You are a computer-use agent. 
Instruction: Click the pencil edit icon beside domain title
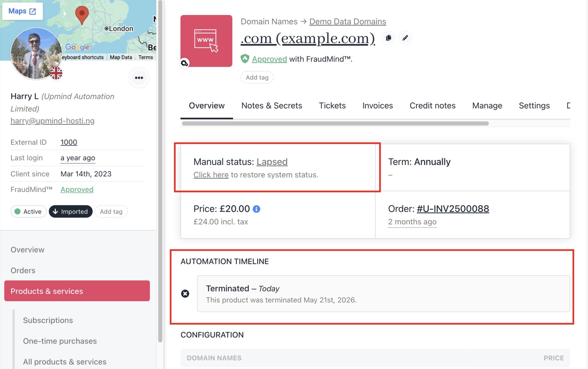(x=405, y=38)
